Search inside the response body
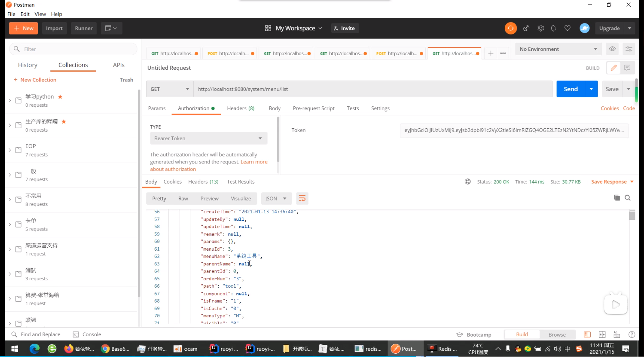Viewport: 644px width, 357px height. pos(628,198)
